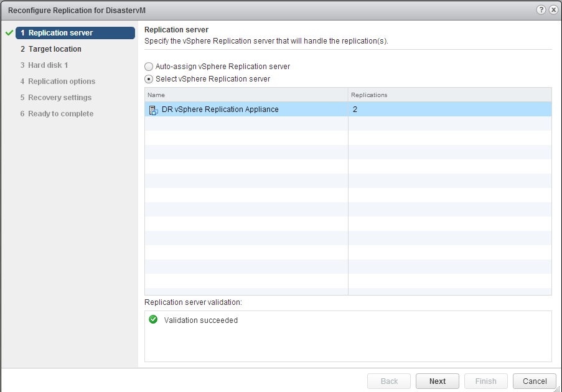Close the Reconfigure Replication dialog
Screen dimensions: 562x392
[553, 11]
